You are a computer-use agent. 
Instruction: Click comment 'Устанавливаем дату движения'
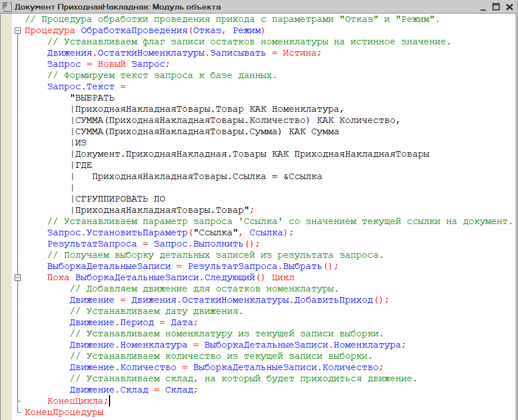(156, 312)
